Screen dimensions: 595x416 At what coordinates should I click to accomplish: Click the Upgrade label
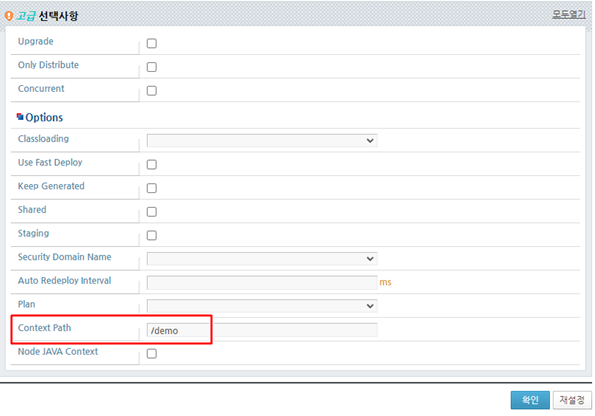[36, 41]
